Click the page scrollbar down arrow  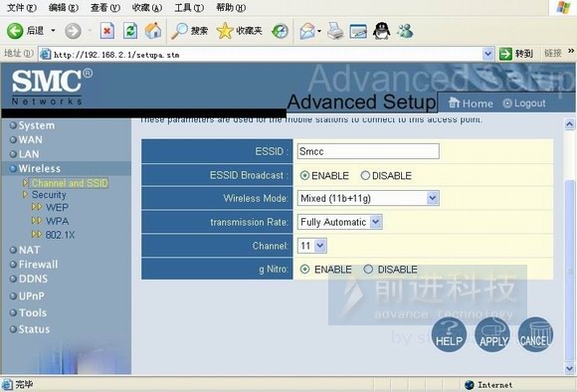point(570,368)
